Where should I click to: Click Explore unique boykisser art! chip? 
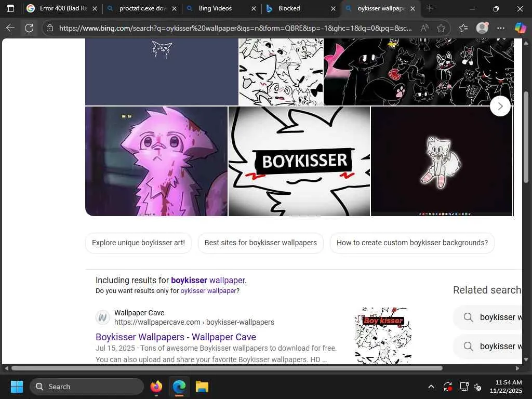138,243
